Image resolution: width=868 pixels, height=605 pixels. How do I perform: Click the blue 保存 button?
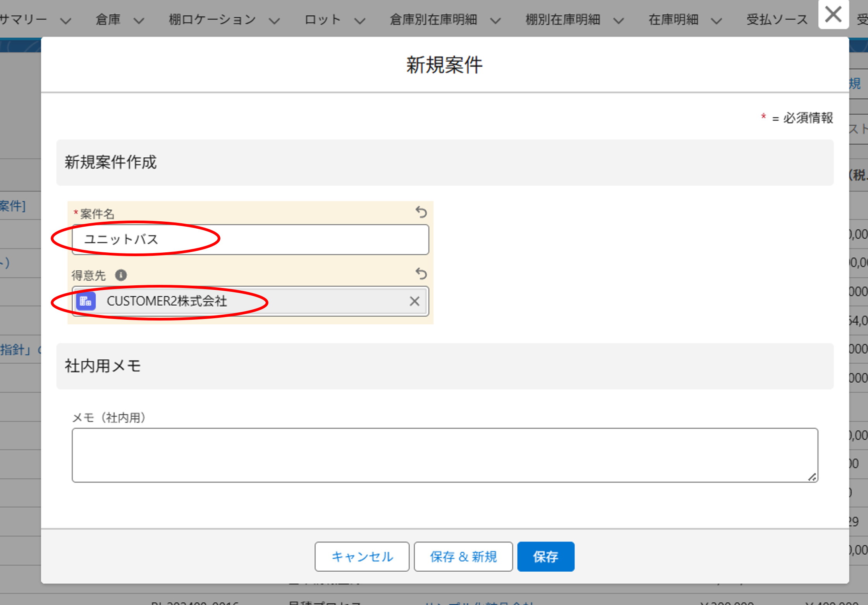pyautogui.click(x=546, y=557)
